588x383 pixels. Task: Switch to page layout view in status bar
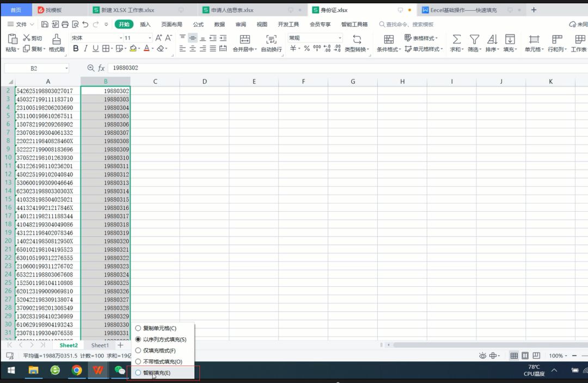coord(525,355)
